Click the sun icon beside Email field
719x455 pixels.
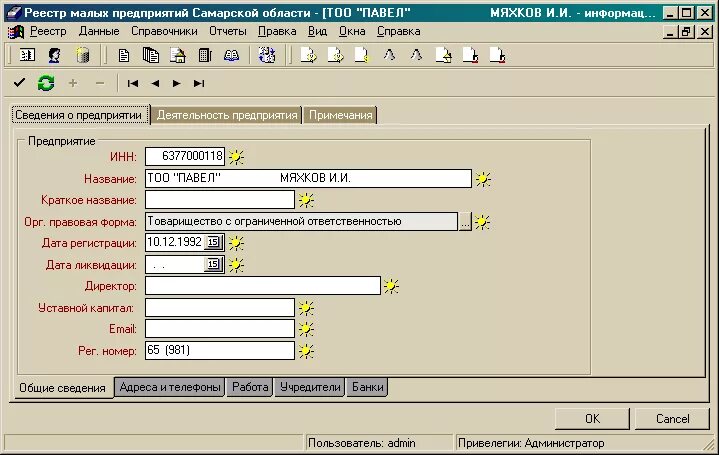tap(306, 329)
